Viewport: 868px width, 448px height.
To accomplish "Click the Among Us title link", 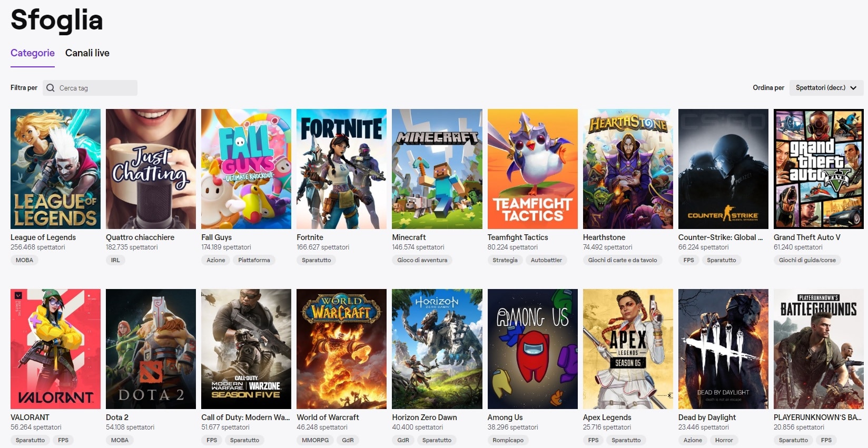I will pos(505,417).
